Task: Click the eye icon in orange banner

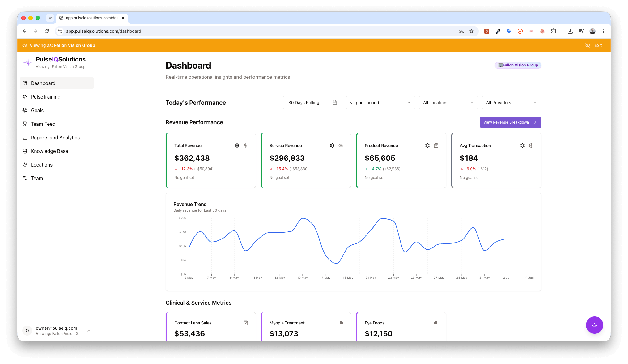Action: (25, 45)
